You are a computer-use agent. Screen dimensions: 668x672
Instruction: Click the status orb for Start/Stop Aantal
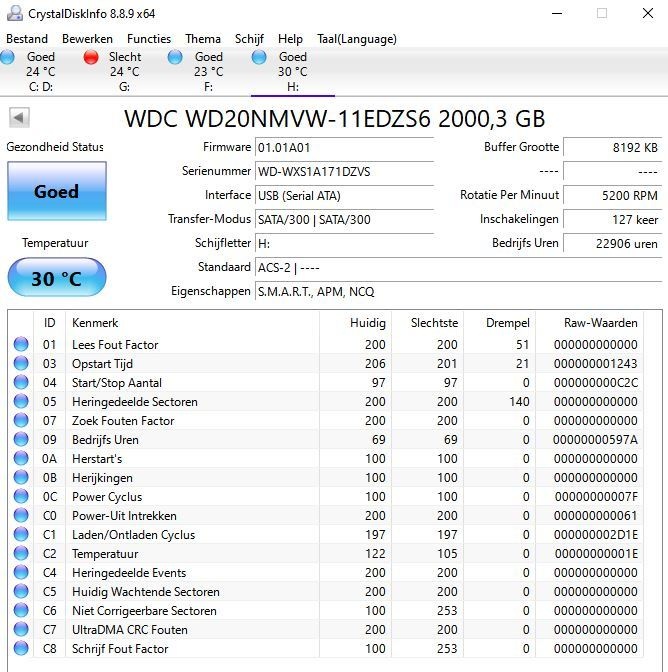click(x=21, y=382)
